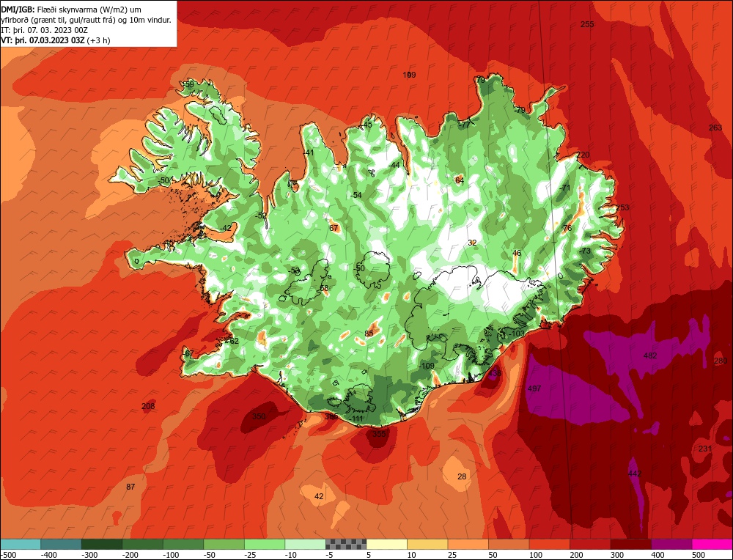Click the red 200 to 300 legend swatch
The image size is (733, 560).
pos(590,544)
